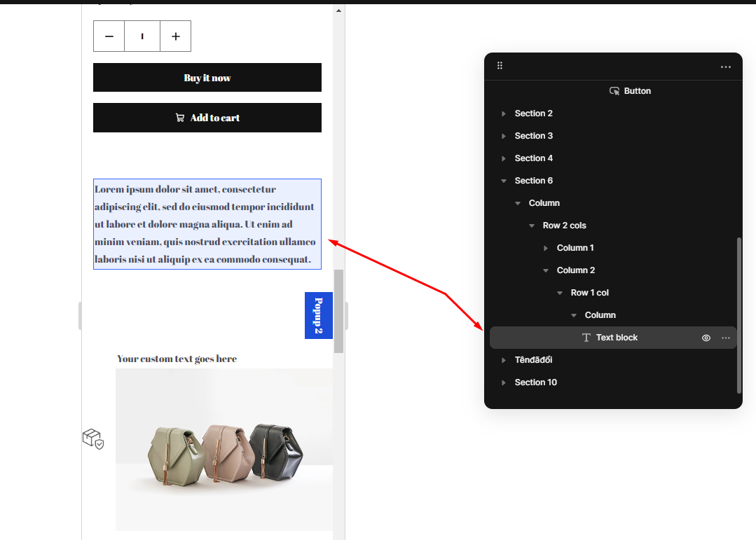Click the drag handle on the layers panel
The height and width of the screenshot is (540, 756).
click(500, 65)
